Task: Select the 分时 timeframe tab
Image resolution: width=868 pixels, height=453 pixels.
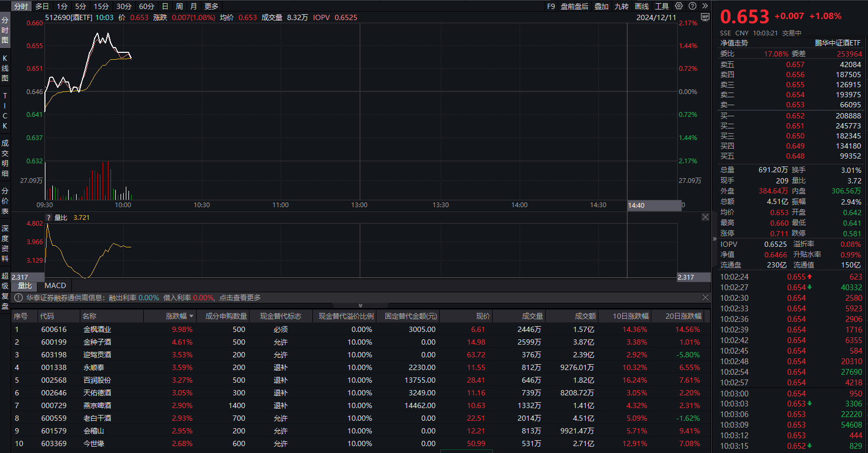Action: [x=21, y=6]
